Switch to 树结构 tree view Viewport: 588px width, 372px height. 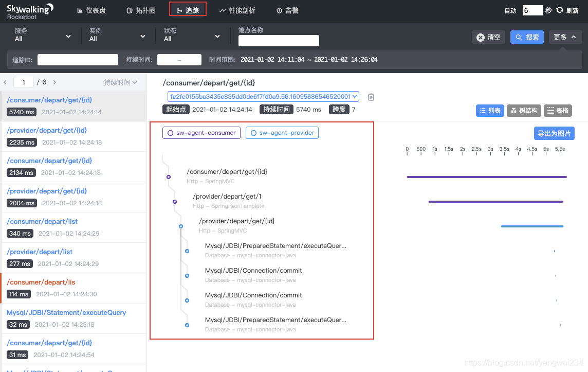pos(524,110)
